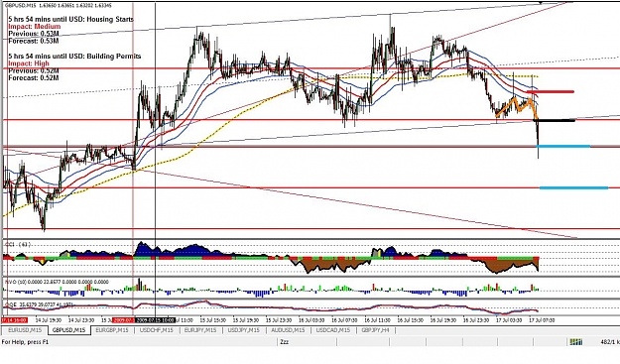Click the 'Impact: Medium' label
Viewport: 620px width, 364px height.
pyautogui.click(x=35, y=27)
